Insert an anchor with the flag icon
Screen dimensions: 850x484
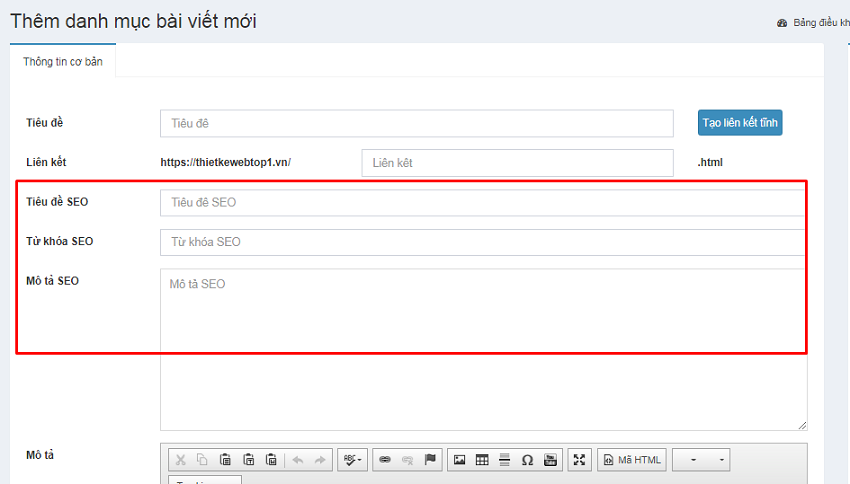pyautogui.click(x=430, y=460)
